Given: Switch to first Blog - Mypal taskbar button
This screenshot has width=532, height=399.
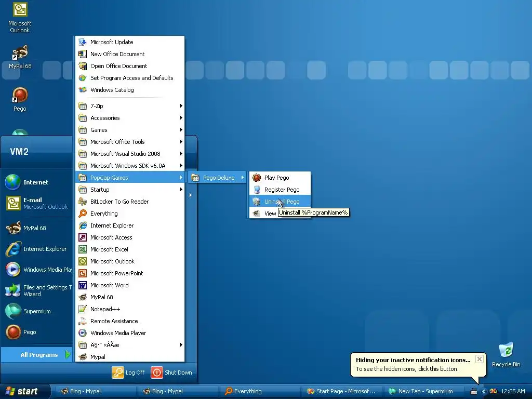Looking at the screenshot, I should [x=95, y=391].
